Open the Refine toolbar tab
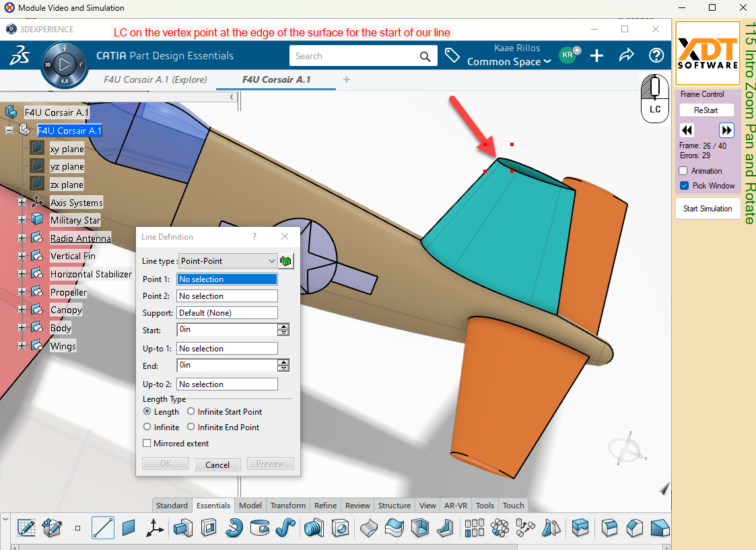 click(x=325, y=505)
